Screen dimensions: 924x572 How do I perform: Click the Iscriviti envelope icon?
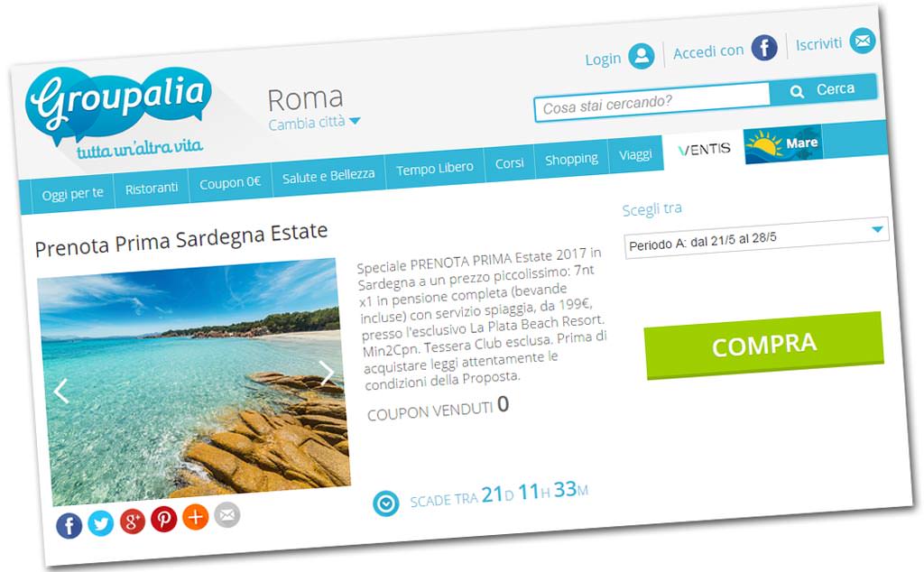(862, 41)
